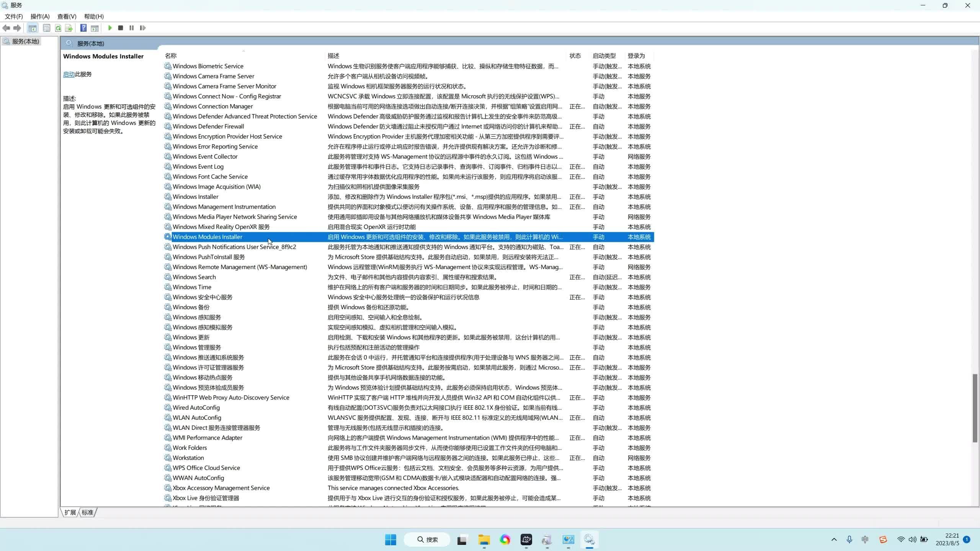Open the Task View taskbar icon
Viewport: 980px width, 551px height.
coord(462,540)
